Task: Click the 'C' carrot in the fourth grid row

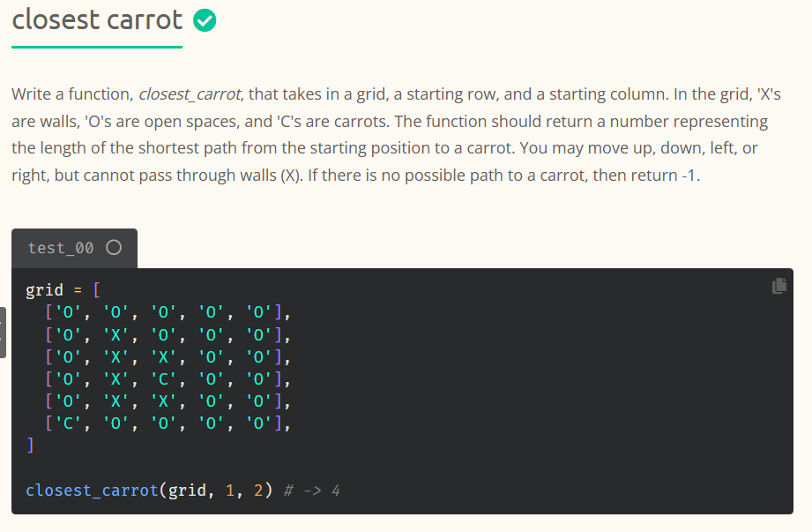Action: tap(164, 380)
